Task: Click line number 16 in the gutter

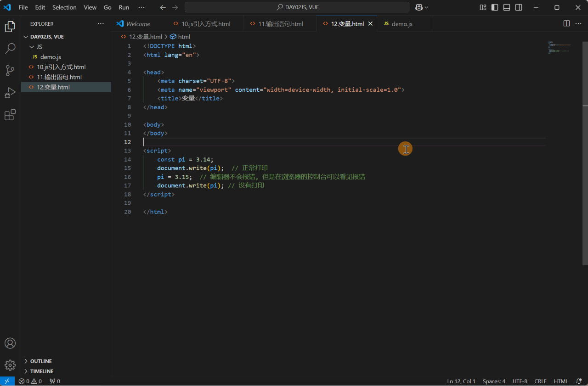Action: [x=127, y=177]
